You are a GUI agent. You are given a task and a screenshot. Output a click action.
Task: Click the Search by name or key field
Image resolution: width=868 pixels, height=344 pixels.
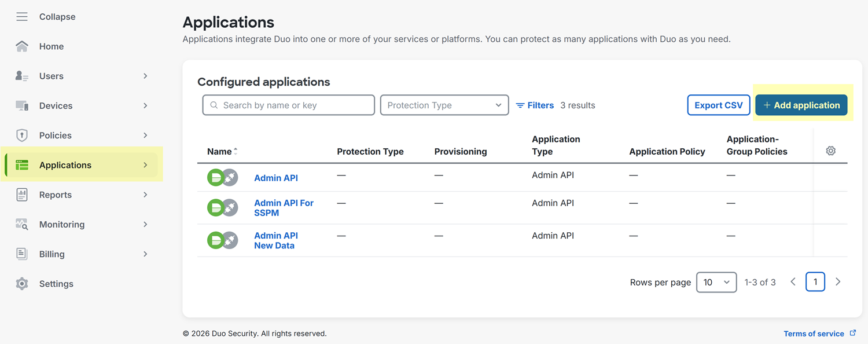(x=288, y=105)
